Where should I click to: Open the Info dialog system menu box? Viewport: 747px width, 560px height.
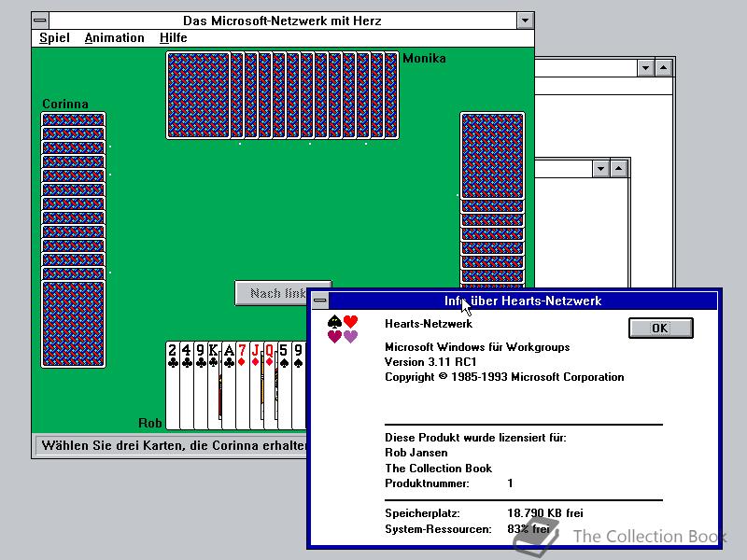click(x=320, y=301)
